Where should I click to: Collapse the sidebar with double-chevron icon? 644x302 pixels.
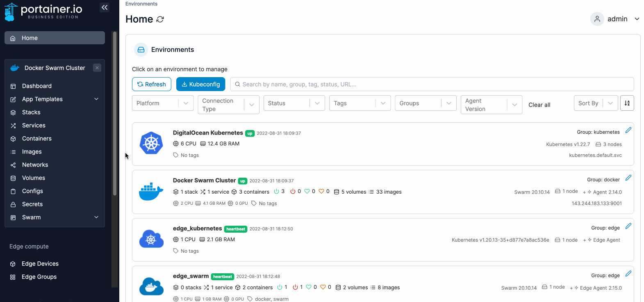(105, 7)
